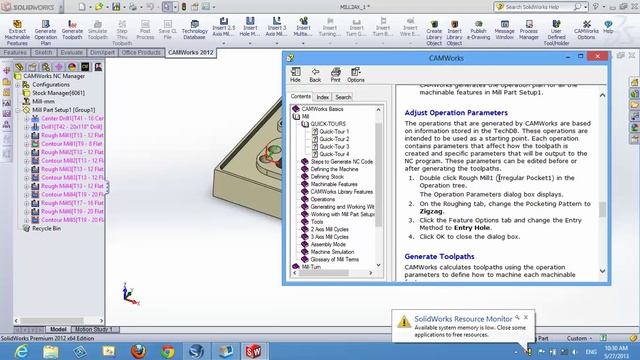Expand Center Drill1 operation node
This screenshot has width=640, height=360.
pyautogui.click(x=27, y=119)
